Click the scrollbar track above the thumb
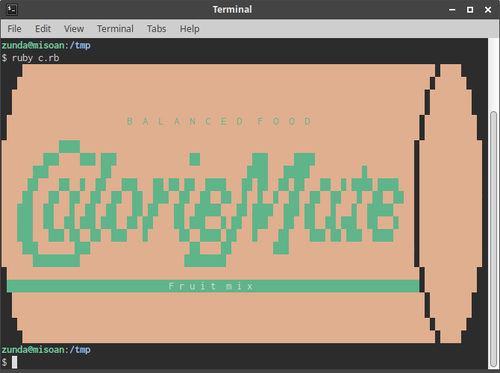The width and height of the screenshot is (500, 373). 493,75
